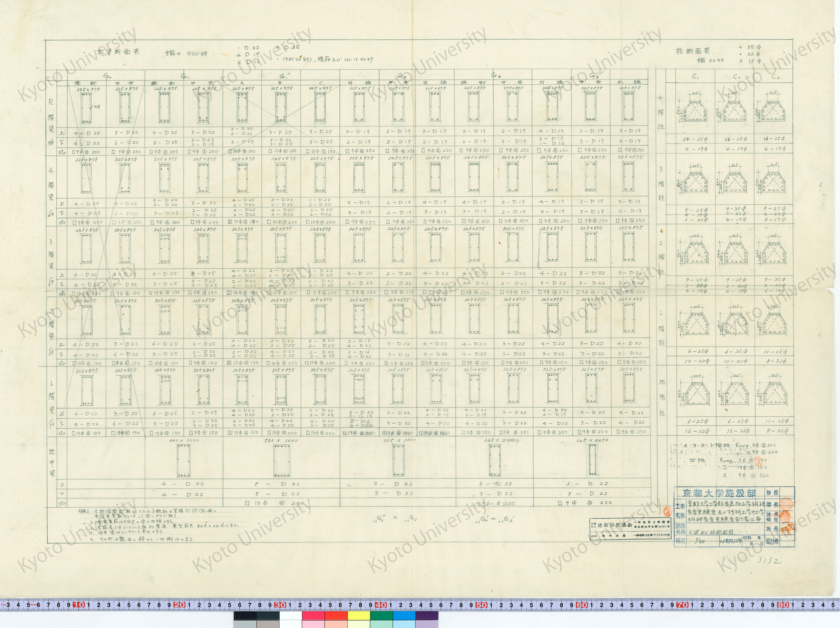Viewport: 840px width, 628px height.
Task: Click the 地中梁 row label
Action: (52, 462)
